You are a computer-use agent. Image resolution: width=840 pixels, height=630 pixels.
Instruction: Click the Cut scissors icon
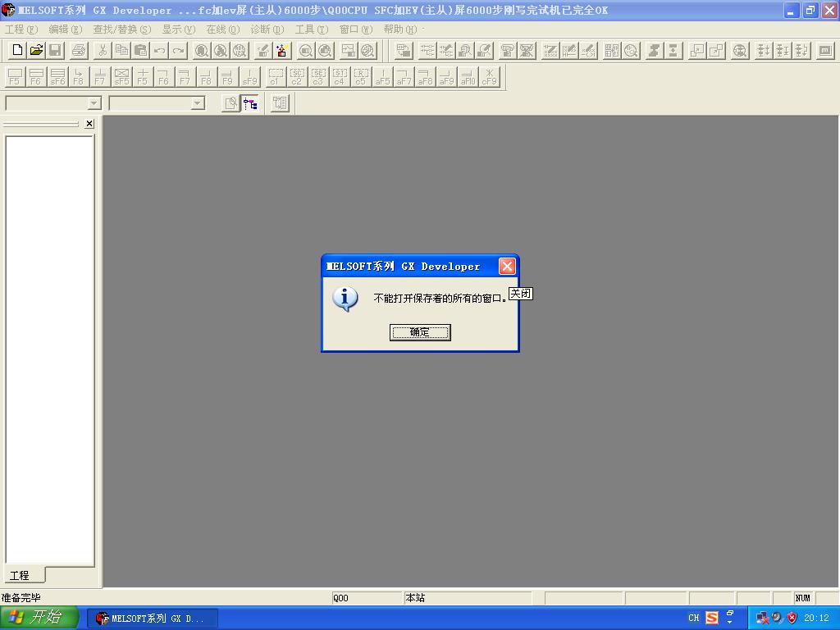click(103, 50)
